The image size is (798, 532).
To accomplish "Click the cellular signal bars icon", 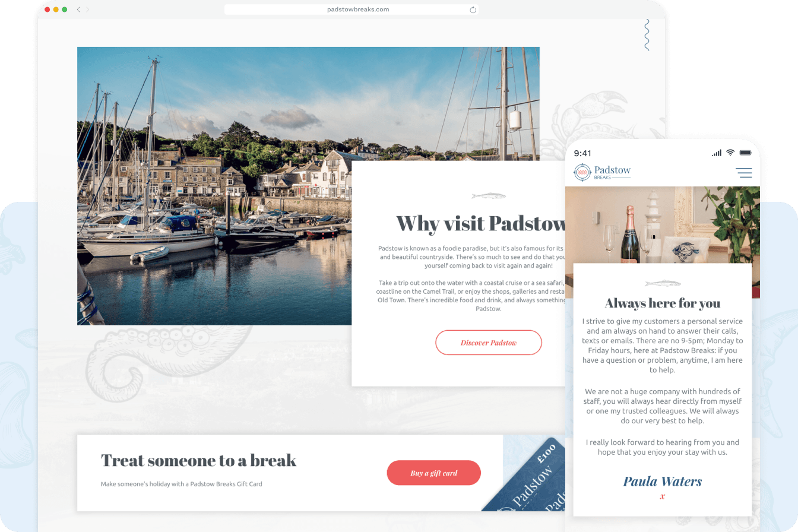I will pos(717,153).
